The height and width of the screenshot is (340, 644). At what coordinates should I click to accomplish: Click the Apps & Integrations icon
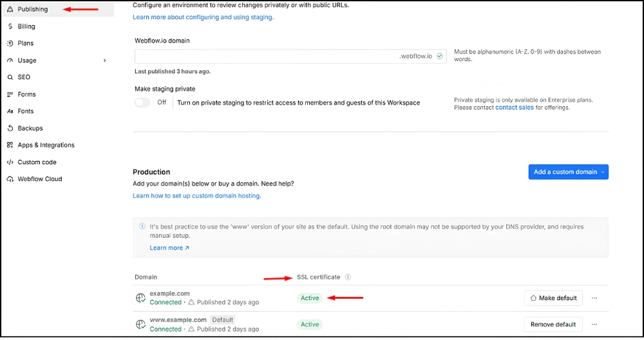point(10,145)
